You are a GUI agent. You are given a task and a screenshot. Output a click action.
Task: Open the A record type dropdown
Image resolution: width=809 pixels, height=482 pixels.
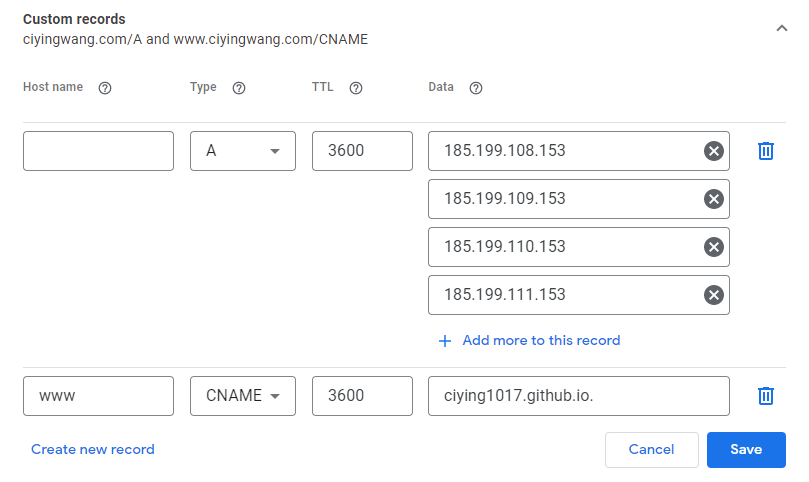[x=243, y=151]
